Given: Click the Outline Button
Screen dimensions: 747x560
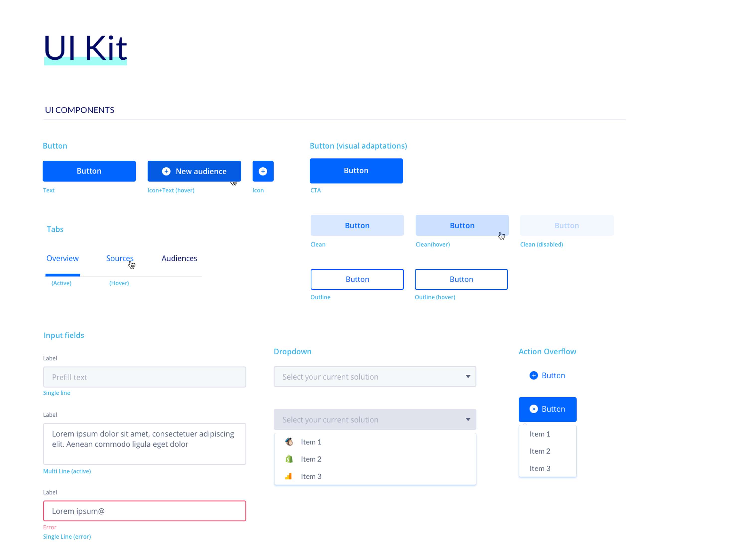Looking at the screenshot, I should pyautogui.click(x=357, y=280).
